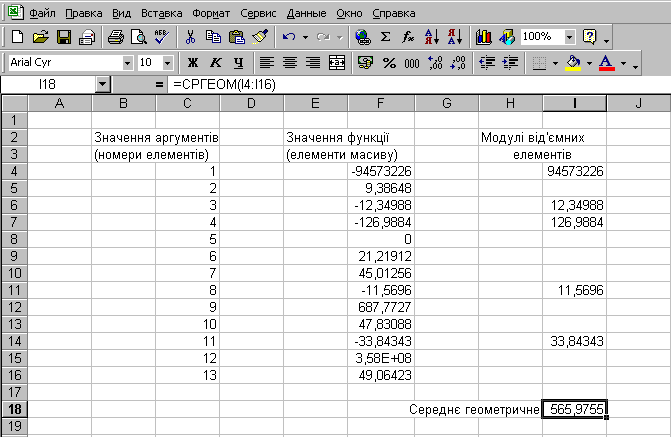Launch the Chart Wizard icon
Viewport: 671px width, 437px height.
click(x=484, y=37)
